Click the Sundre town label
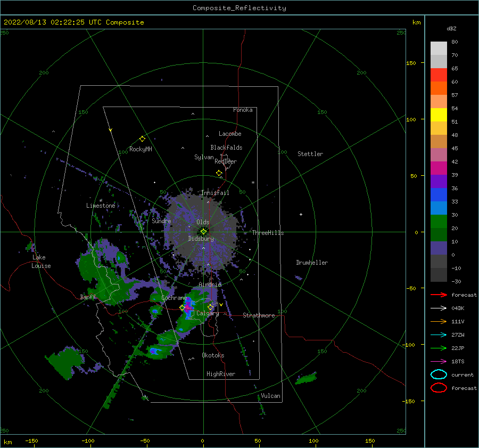 161,221
